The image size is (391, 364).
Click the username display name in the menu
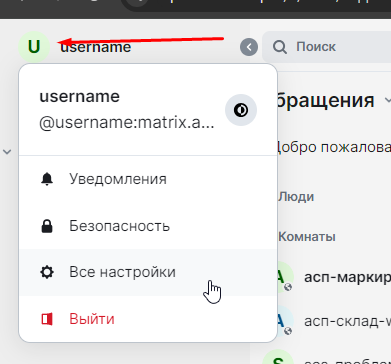click(x=79, y=97)
